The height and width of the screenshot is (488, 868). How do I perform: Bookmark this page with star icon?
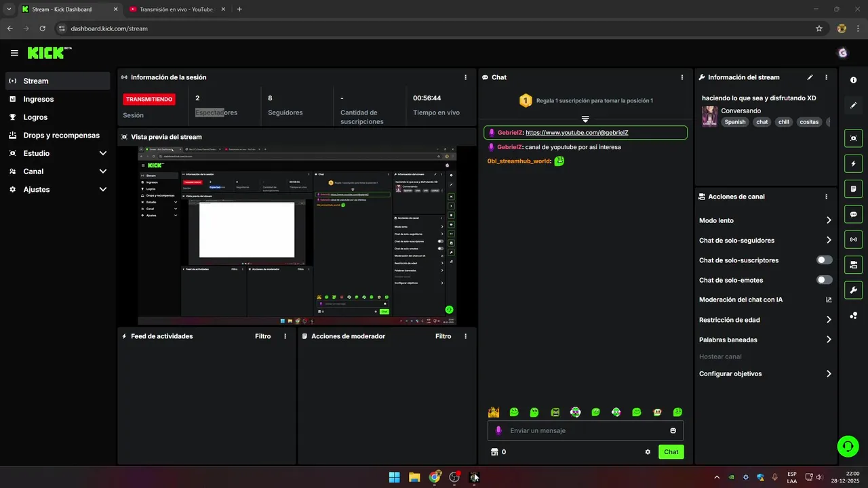tap(818, 28)
